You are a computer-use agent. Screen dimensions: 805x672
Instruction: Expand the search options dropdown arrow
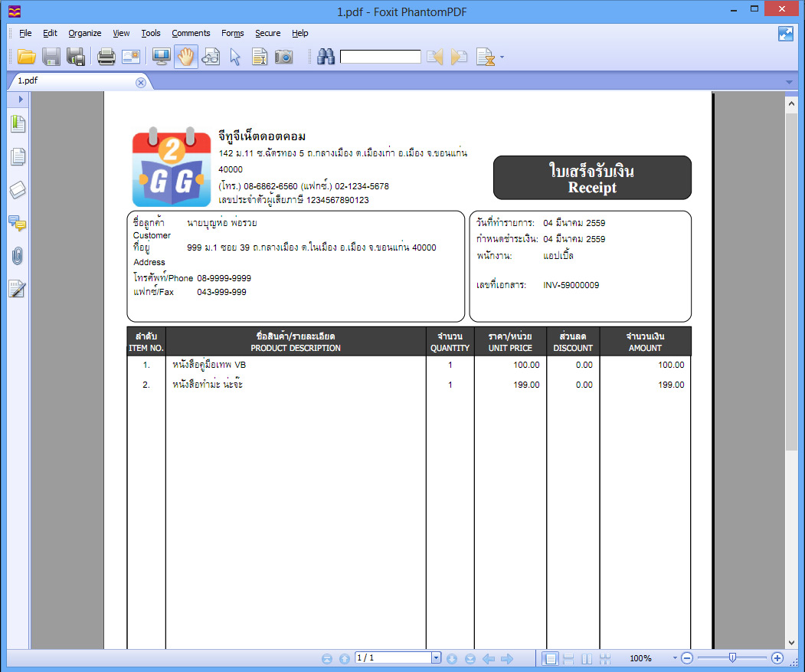click(x=502, y=57)
